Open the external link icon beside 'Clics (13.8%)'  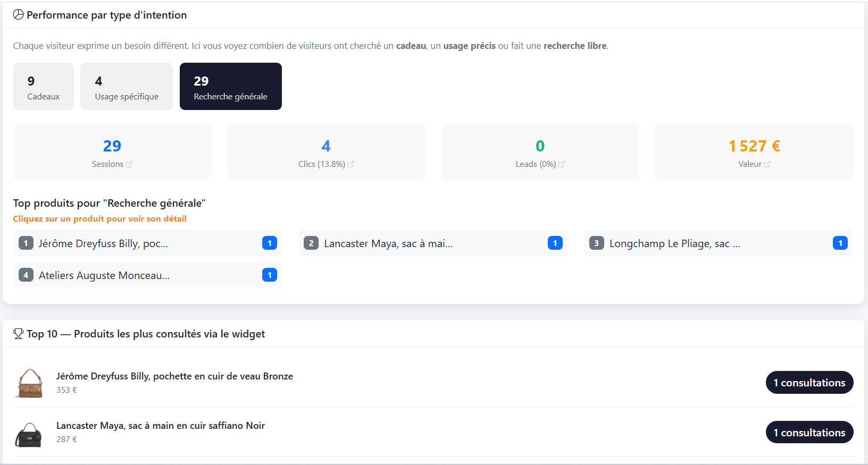[350, 164]
